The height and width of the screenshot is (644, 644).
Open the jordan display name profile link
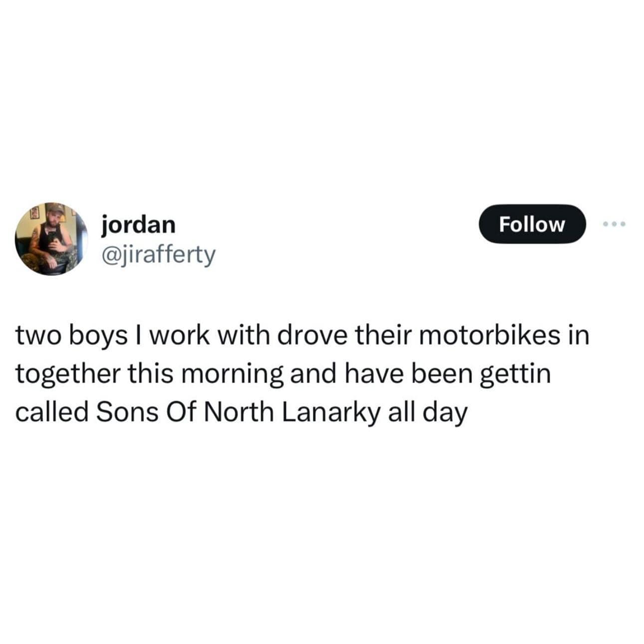point(139,224)
